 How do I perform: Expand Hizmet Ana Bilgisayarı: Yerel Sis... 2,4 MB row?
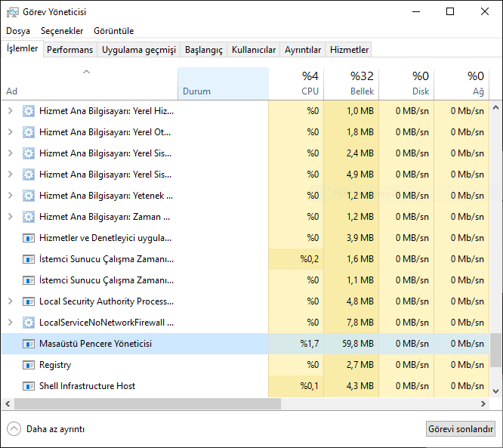11,153
